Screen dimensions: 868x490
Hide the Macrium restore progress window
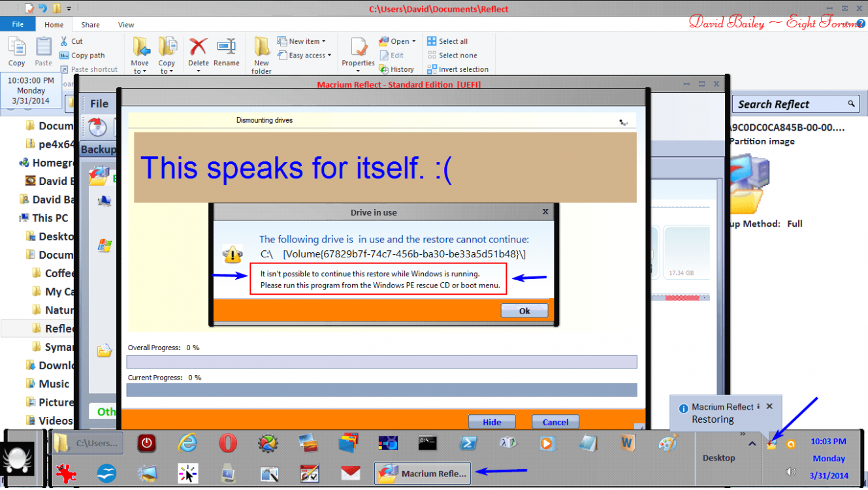(x=492, y=422)
